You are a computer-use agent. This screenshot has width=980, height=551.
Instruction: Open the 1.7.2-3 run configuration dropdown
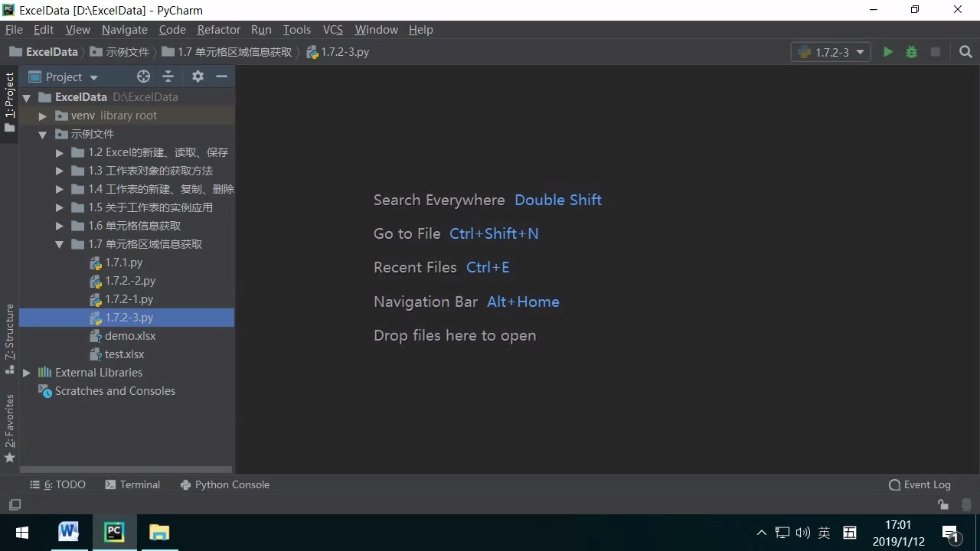point(831,52)
